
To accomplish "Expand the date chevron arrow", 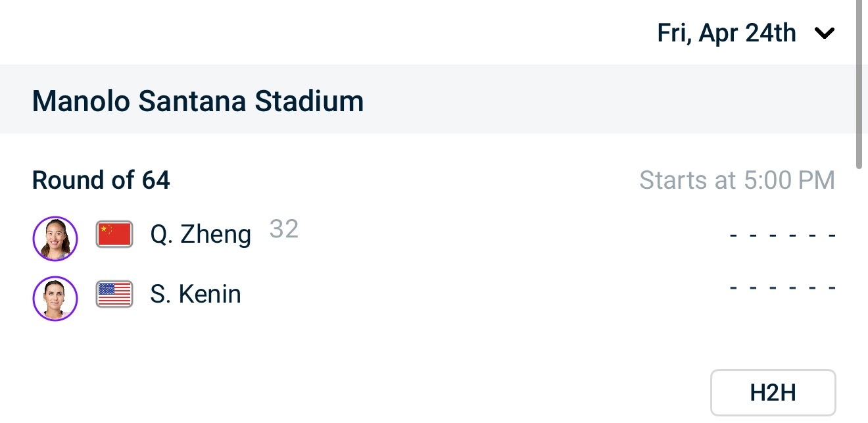I will coord(824,34).
